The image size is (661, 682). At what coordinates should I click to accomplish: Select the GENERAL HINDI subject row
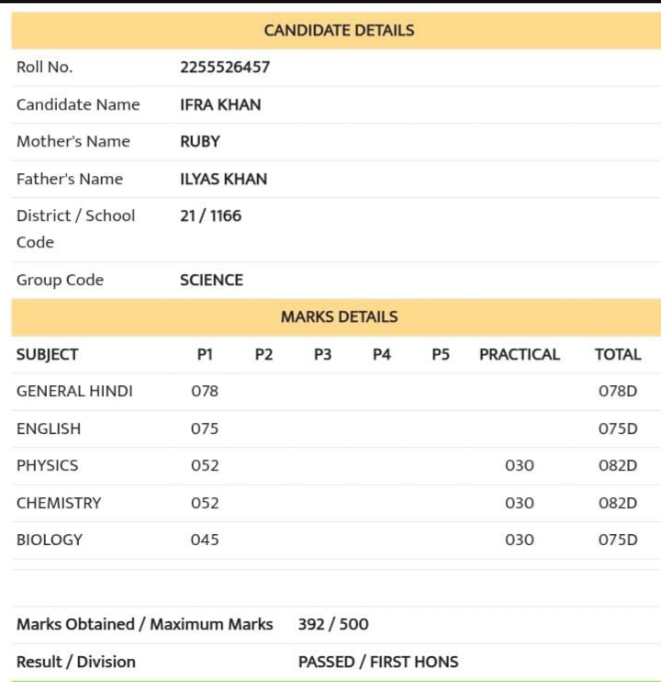pyautogui.click(x=336, y=391)
